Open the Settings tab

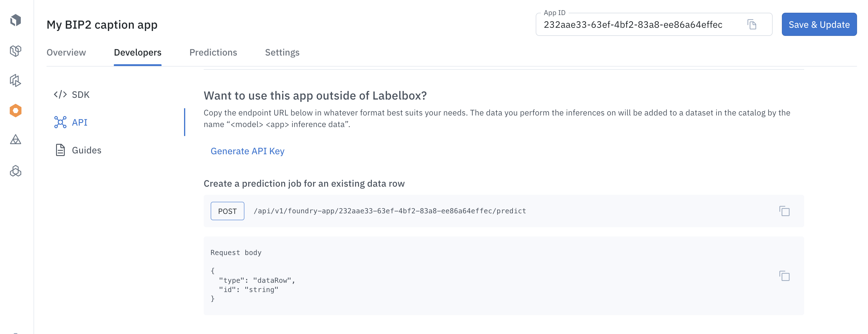[x=282, y=53]
